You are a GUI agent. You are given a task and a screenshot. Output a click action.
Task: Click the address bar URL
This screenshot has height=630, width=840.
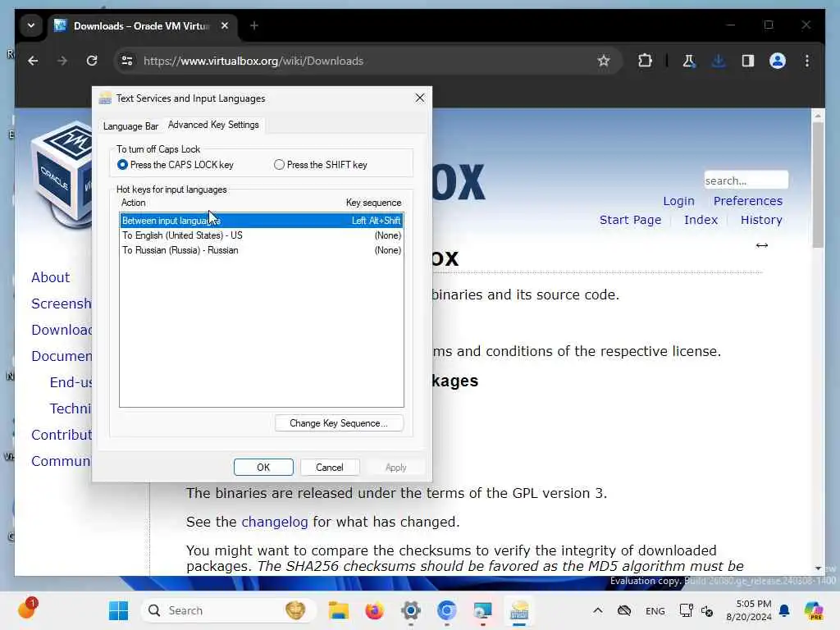coord(253,61)
